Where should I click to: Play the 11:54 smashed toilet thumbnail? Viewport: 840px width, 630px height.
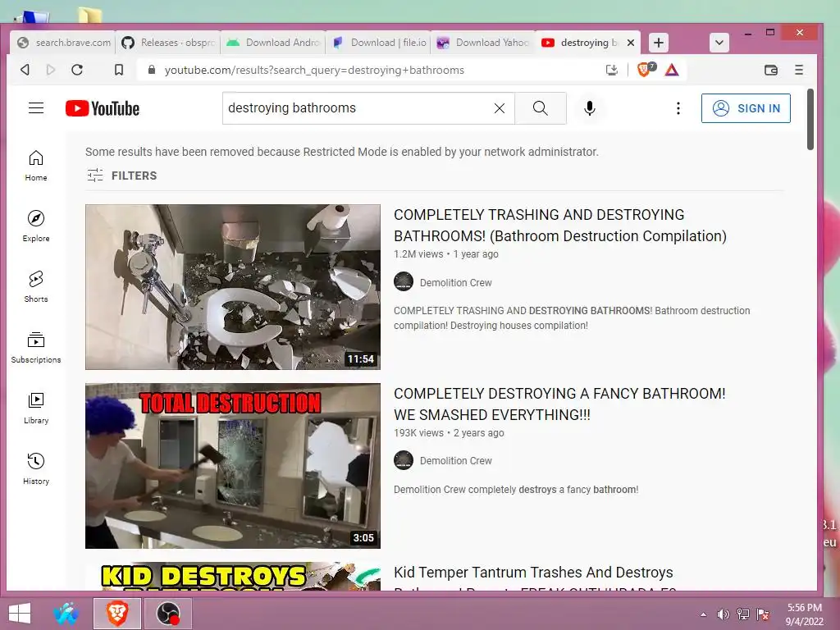point(232,286)
